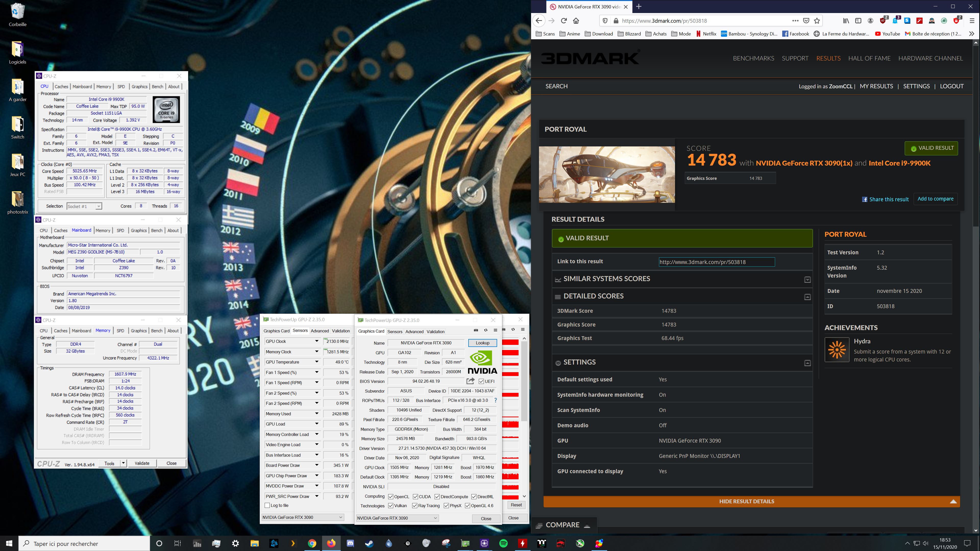Toggle the Vulkan checkbox

click(391, 505)
